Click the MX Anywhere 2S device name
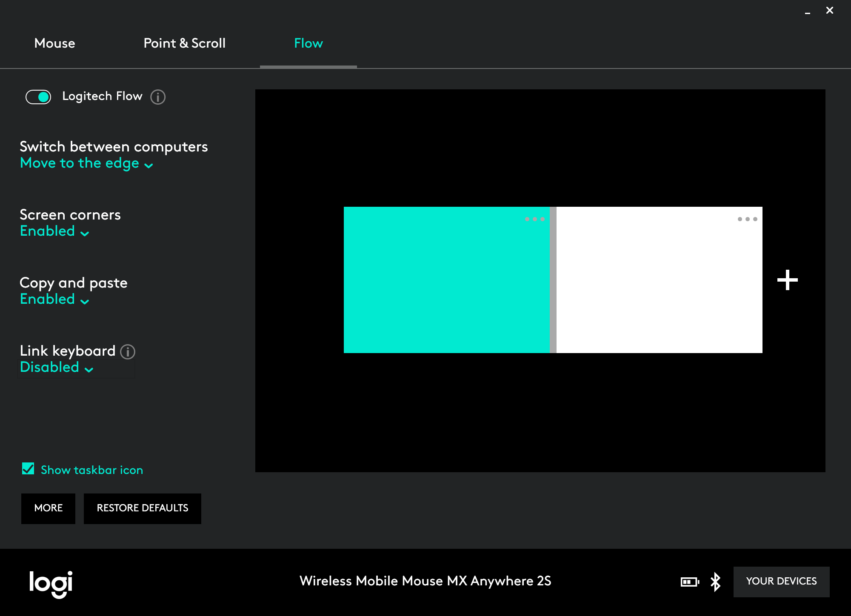This screenshot has width=851, height=616. click(x=425, y=582)
